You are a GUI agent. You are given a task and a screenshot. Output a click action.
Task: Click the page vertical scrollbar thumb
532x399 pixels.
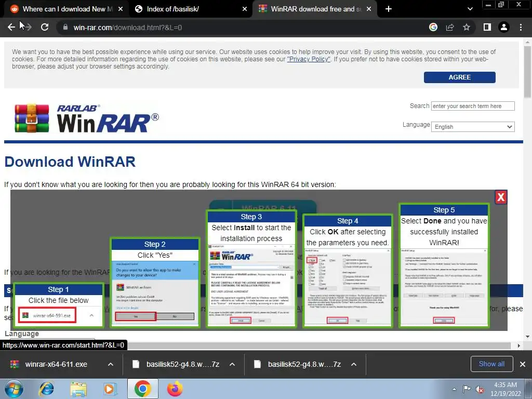click(527, 71)
